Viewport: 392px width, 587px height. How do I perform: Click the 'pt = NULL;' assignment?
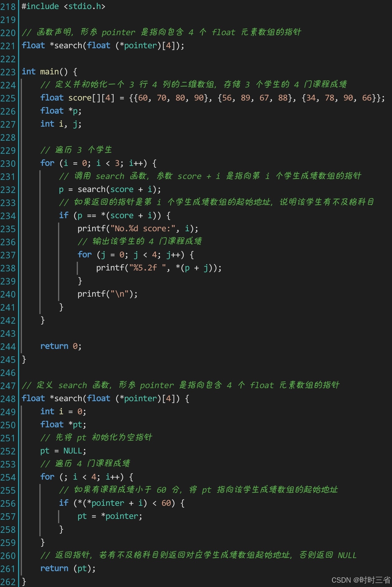click(63, 451)
